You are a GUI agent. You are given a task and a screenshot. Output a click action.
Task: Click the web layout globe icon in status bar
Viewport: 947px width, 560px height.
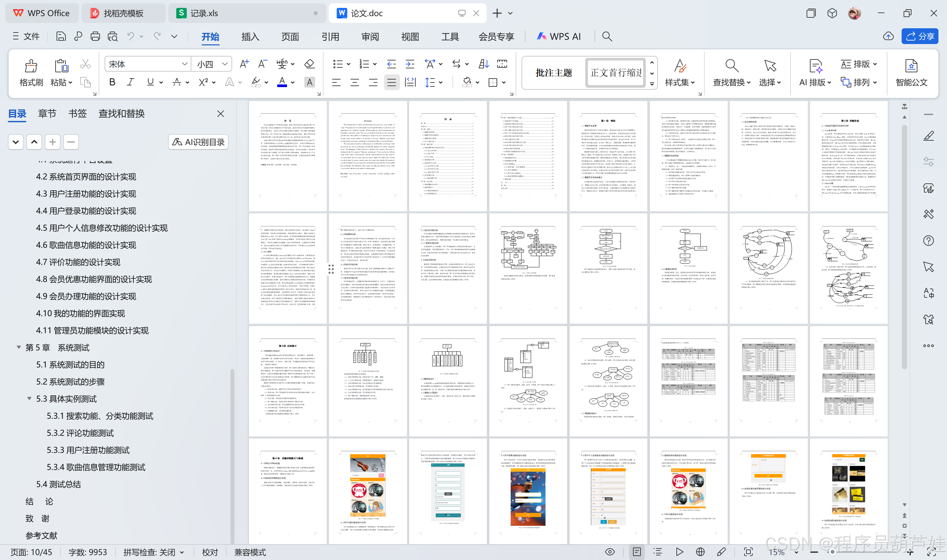(700, 552)
